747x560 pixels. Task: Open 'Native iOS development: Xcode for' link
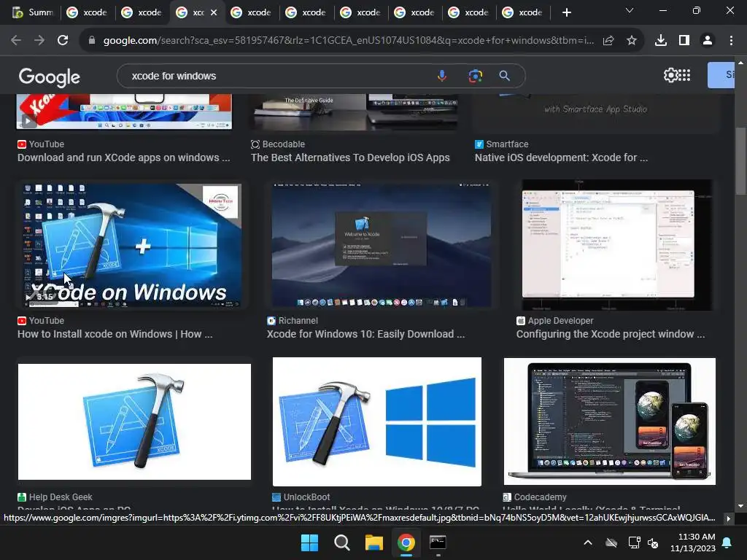click(561, 157)
